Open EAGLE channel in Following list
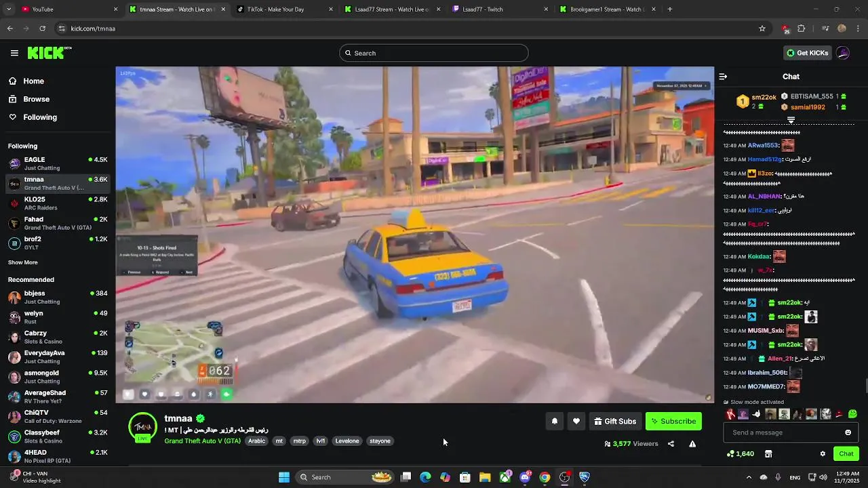The width and height of the screenshot is (868, 488). [58, 163]
